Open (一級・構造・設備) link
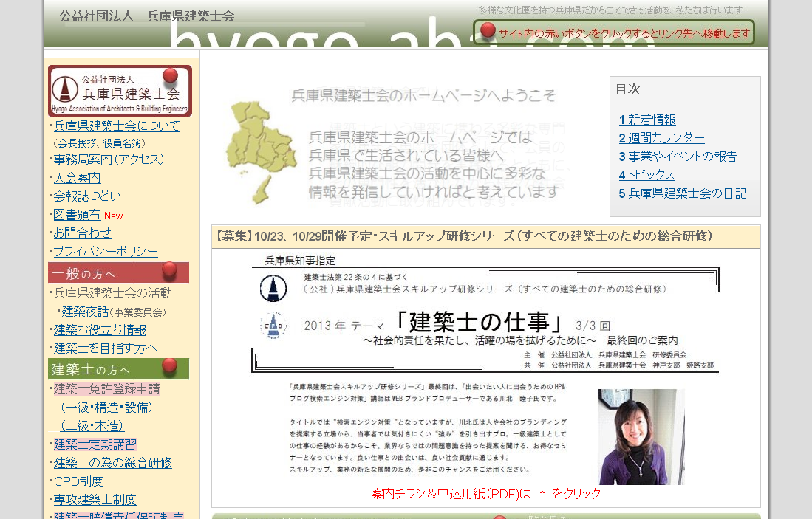 coord(106,408)
